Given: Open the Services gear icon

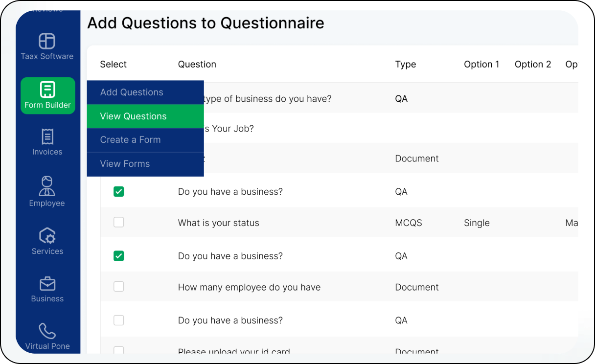Looking at the screenshot, I should tap(47, 236).
